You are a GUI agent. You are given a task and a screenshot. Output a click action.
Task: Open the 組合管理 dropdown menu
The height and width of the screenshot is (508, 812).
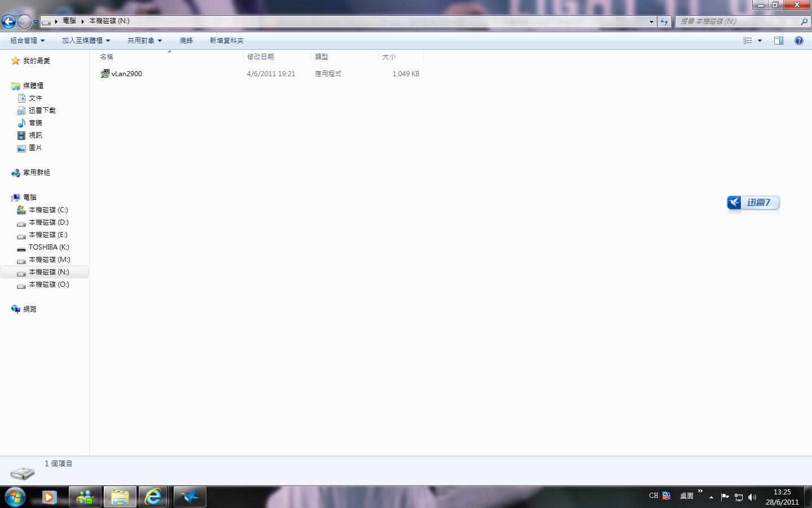(x=27, y=41)
